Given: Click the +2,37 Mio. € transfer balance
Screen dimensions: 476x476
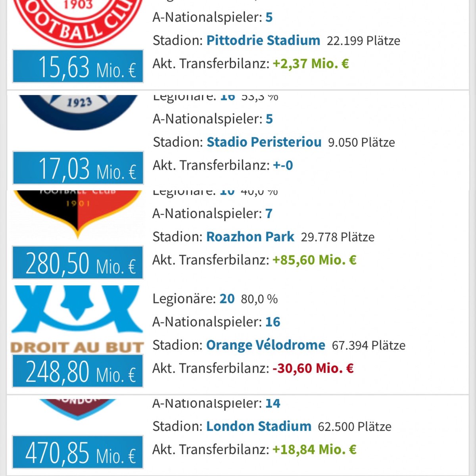Looking at the screenshot, I should [x=311, y=64].
